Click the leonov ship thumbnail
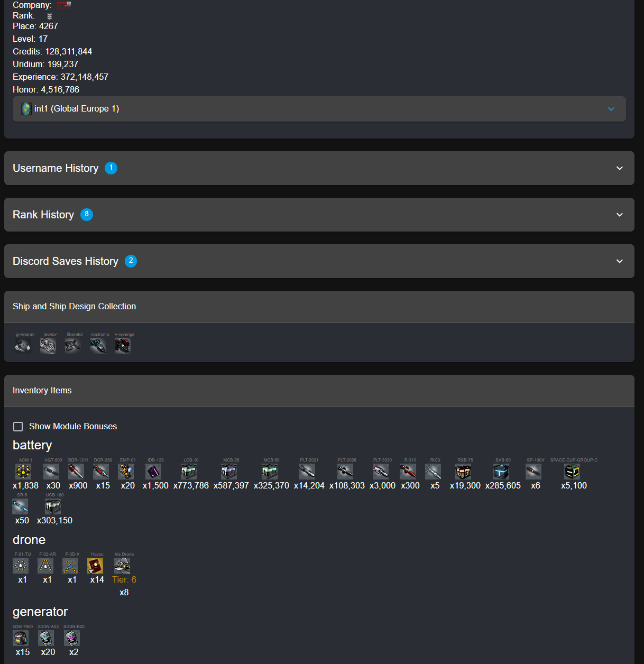 [48, 346]
